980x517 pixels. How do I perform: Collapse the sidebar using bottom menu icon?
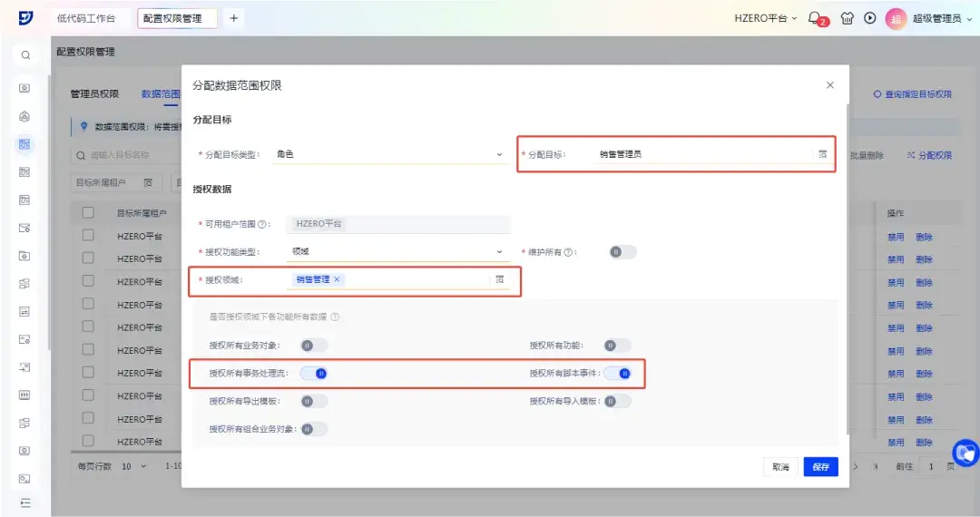pyautogui.click(x=25, y=502)
